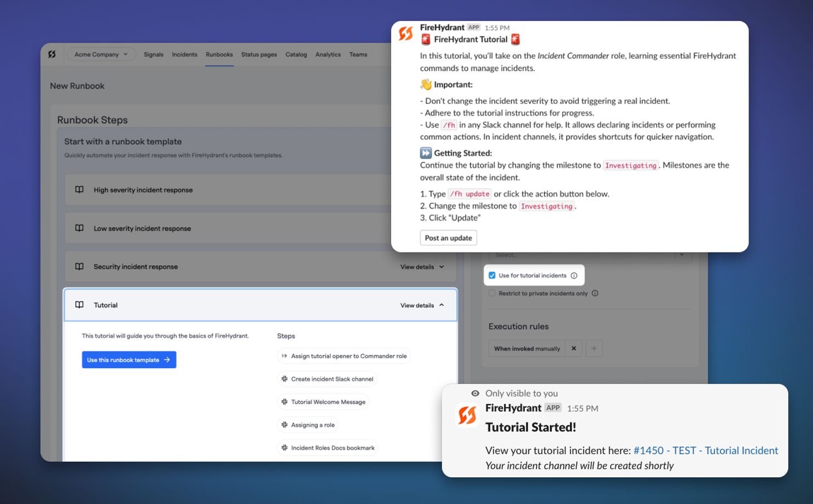Click Post an update button in Slack message
Viewport: 813px width, 504px height.
tap(449, 238)
